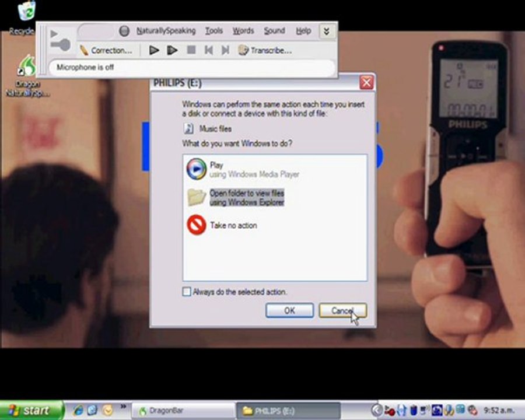Skip forward in dictation playback
This screenshot has width=525, height=420.
tap(226, 50)
